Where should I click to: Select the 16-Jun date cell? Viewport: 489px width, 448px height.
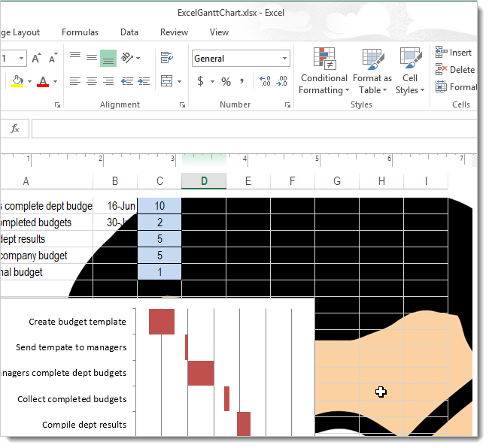[x=115, y=206]
